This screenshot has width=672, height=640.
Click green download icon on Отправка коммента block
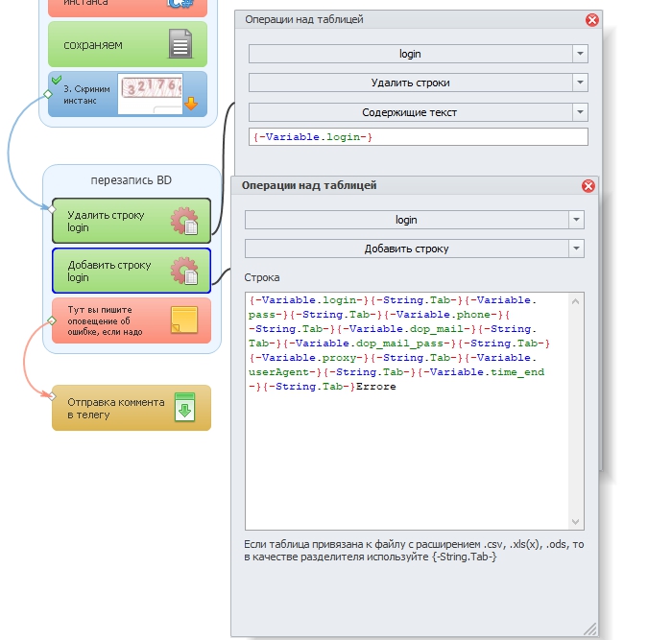(x=185, y=408)
